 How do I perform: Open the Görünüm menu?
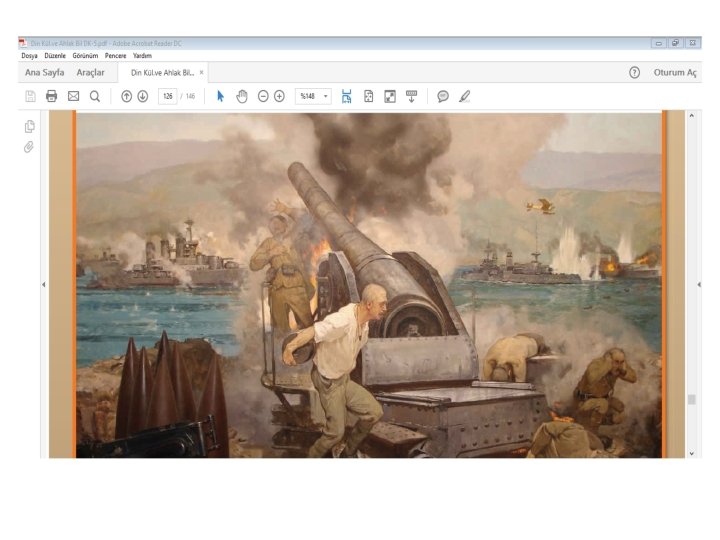(x=85, y=56)
